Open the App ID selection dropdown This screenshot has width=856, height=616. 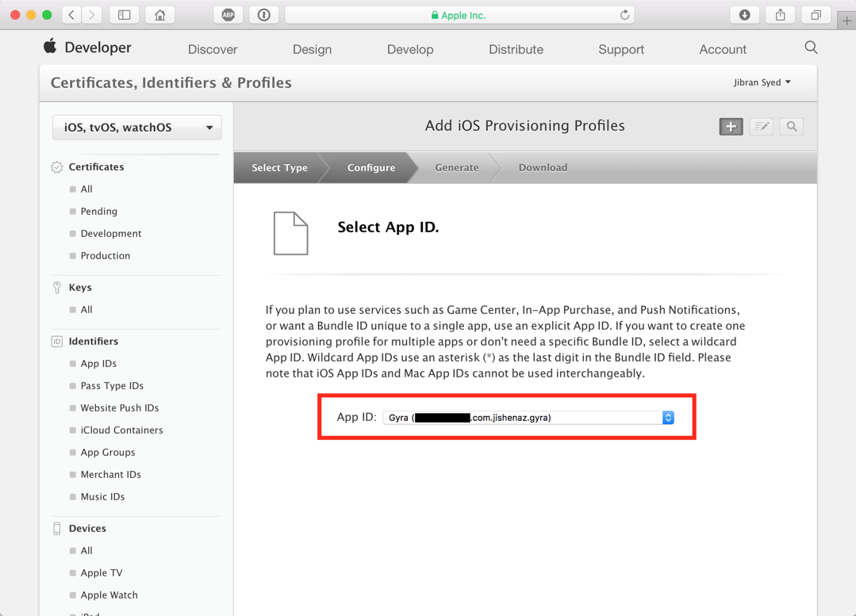[x=528, y=417]
